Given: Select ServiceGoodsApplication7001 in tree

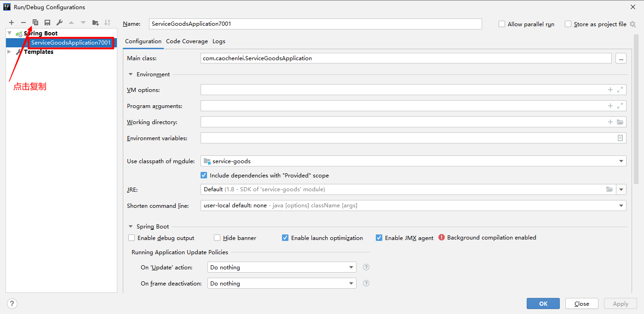Looking at the screenshot, I should (x=71, y=43).
